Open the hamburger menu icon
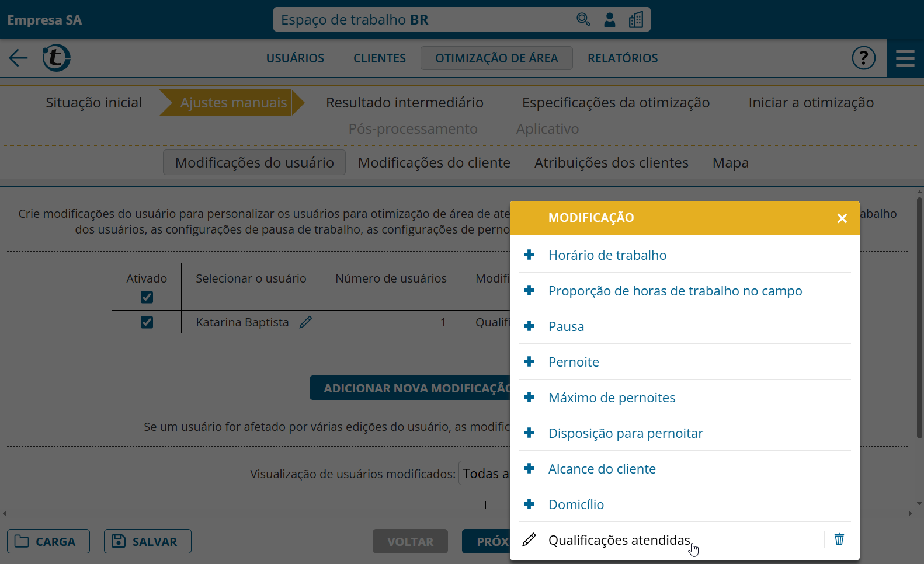 point(905,58)
